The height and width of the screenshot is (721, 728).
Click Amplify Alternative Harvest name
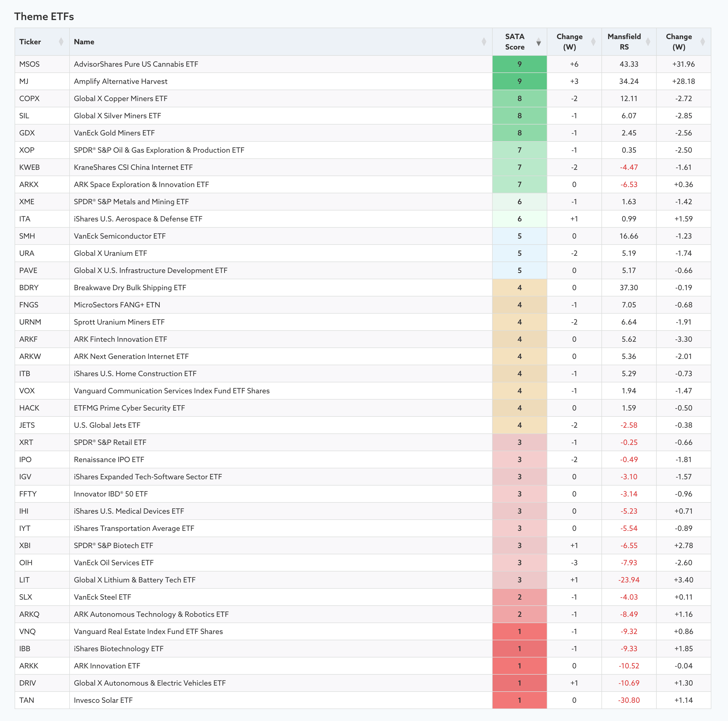[x=121, y=82]
